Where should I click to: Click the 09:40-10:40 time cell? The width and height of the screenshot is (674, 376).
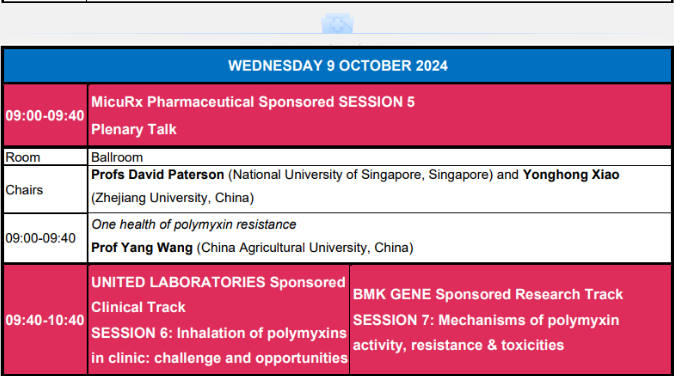tap(46, 320)
